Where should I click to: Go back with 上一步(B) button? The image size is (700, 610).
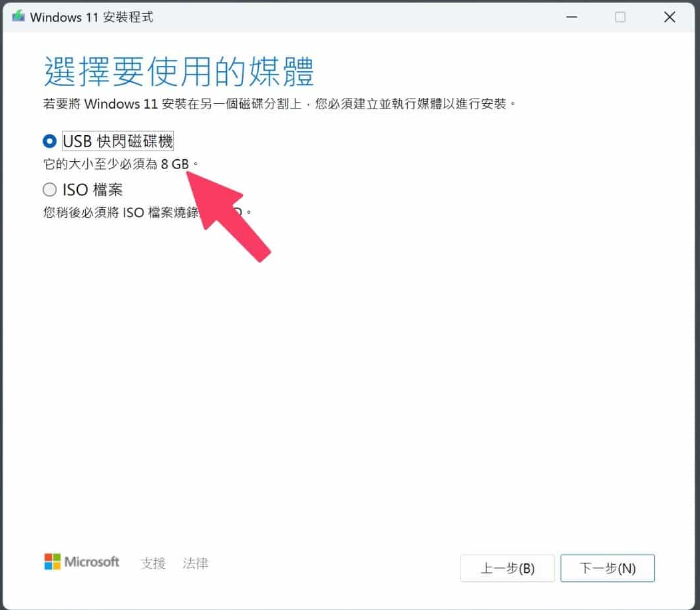(508, 568)
